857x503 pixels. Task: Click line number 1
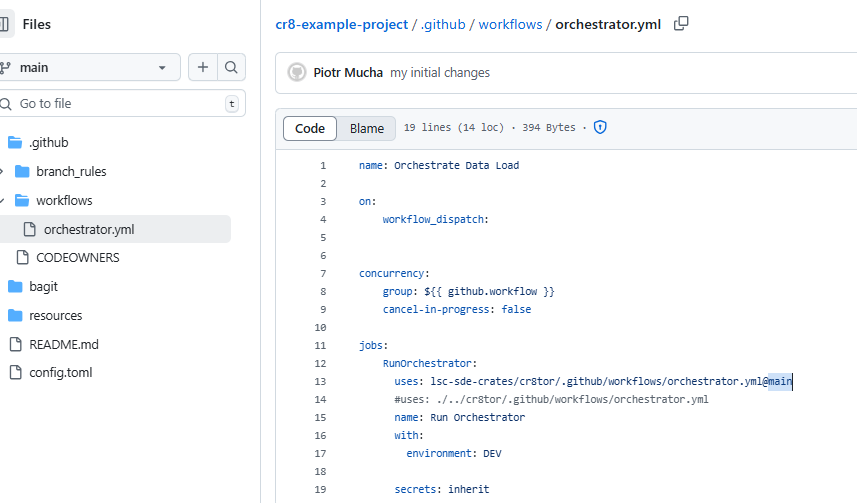[x=323, y=166]
